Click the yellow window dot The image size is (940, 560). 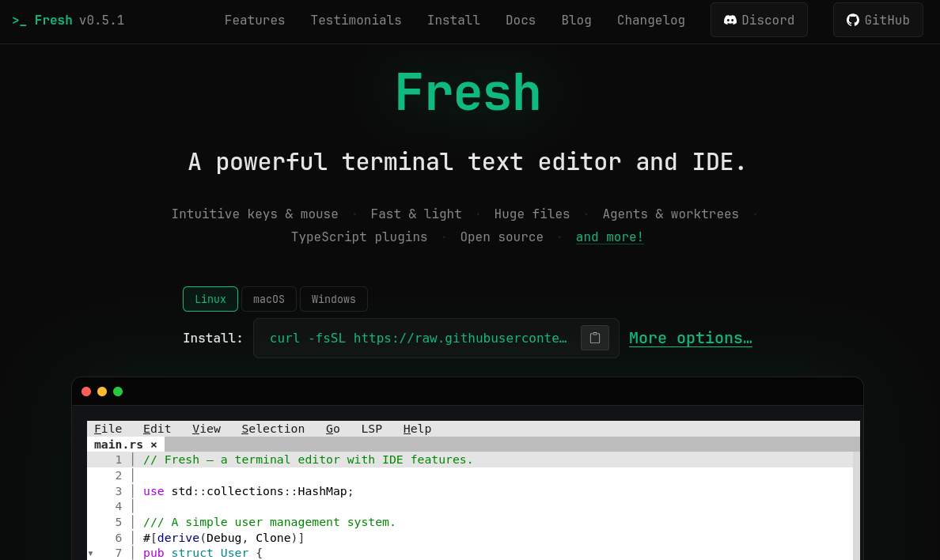102,392
